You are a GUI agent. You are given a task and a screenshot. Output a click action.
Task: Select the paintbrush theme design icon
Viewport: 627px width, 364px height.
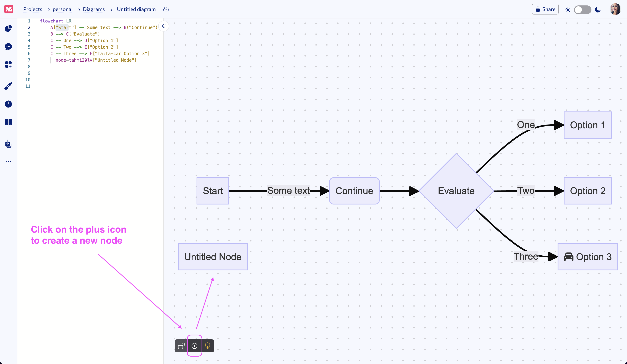[8, 86]
